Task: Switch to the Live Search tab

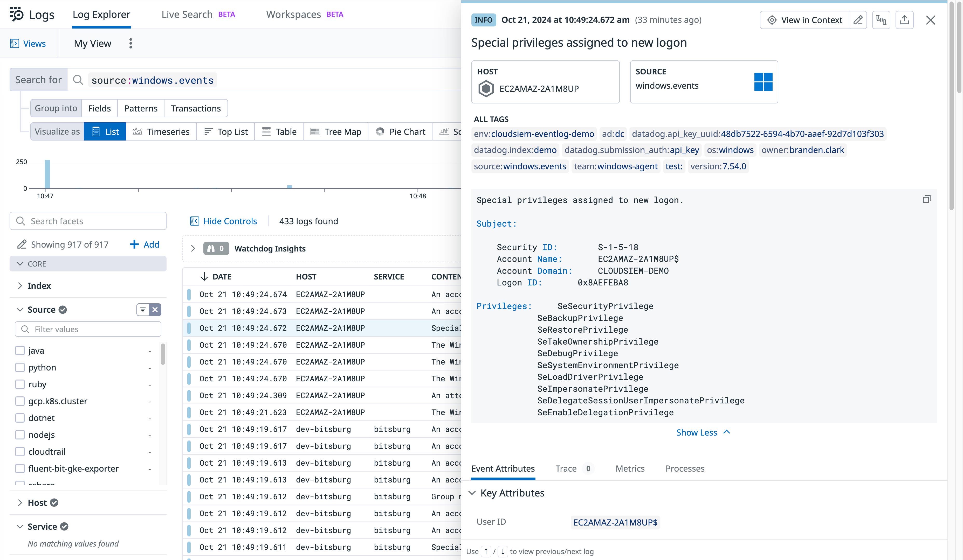Action: coord(187,14)
